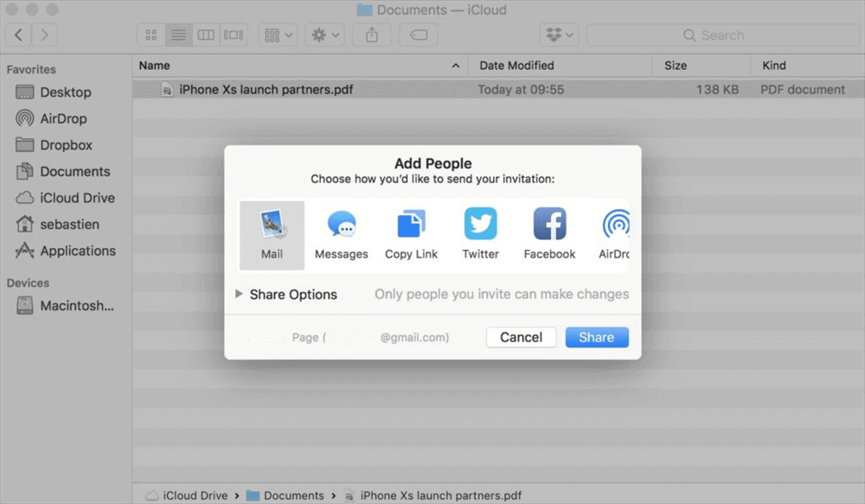This screenshot has width=865, height=504.
Task: Select the AirDrop sharing option in dialog
Action: (614, 235)
